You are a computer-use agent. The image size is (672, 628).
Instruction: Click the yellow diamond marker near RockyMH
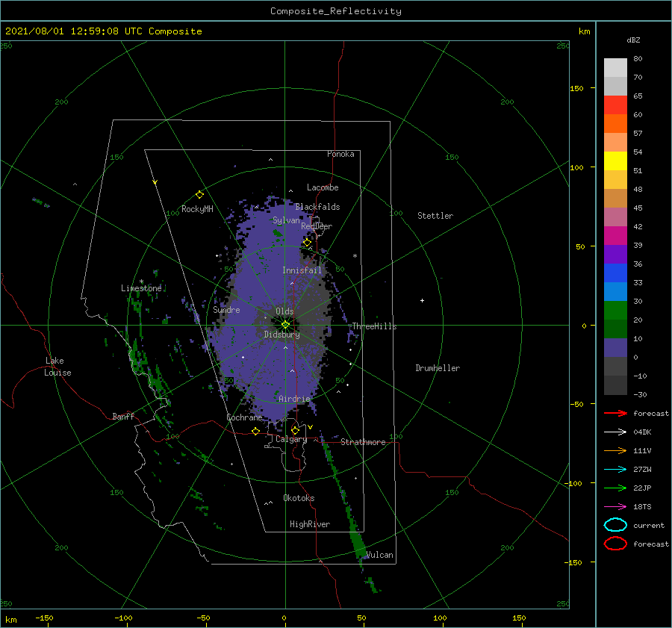coord(199,195)
